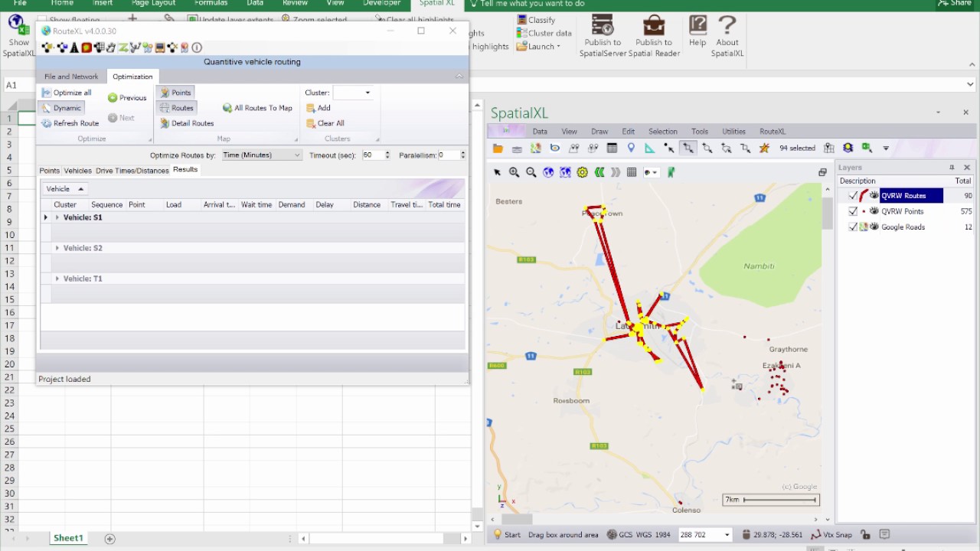Click the RouteXL info circle icon
Screen dimensions: 980x551
tap(197, 47)
